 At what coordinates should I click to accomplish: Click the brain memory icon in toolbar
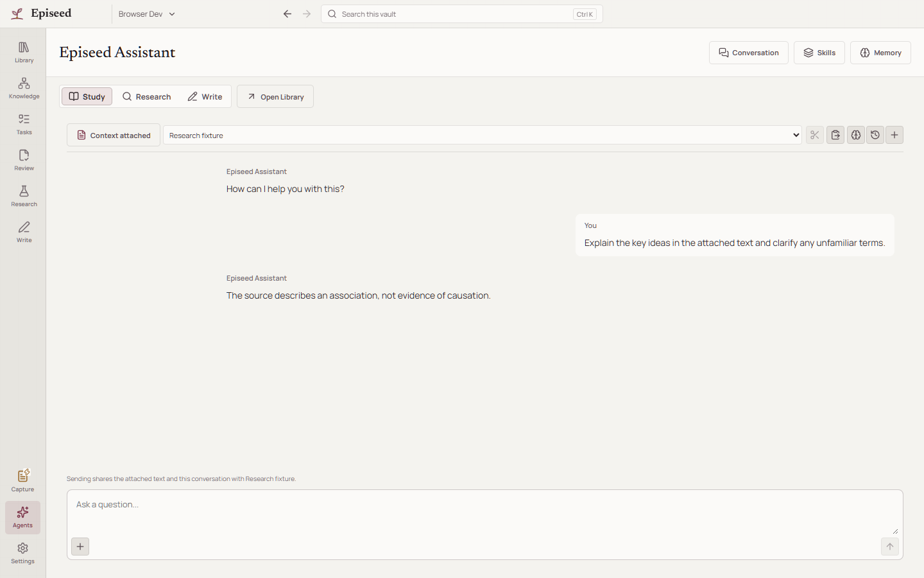[x=856, y=135]
